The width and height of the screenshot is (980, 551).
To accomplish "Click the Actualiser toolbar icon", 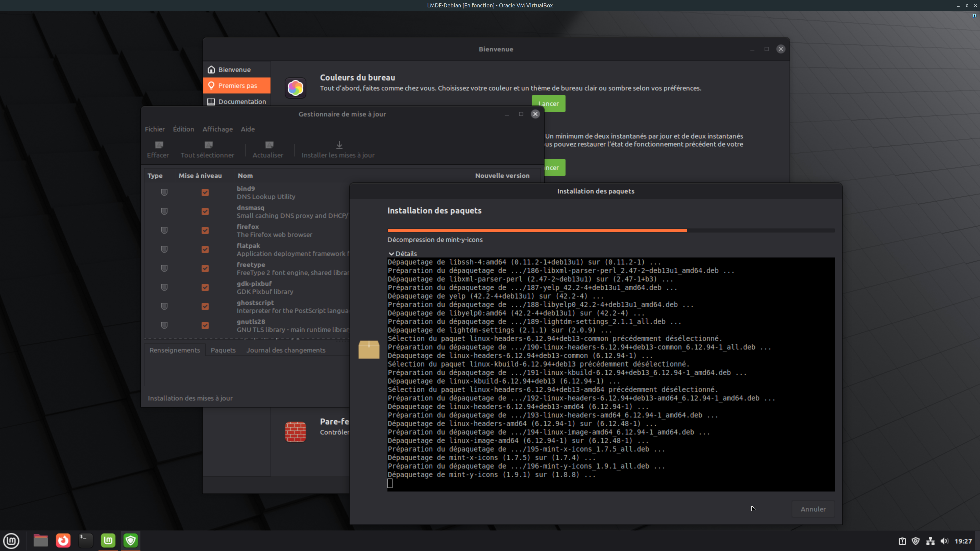I will coord(269,145).
